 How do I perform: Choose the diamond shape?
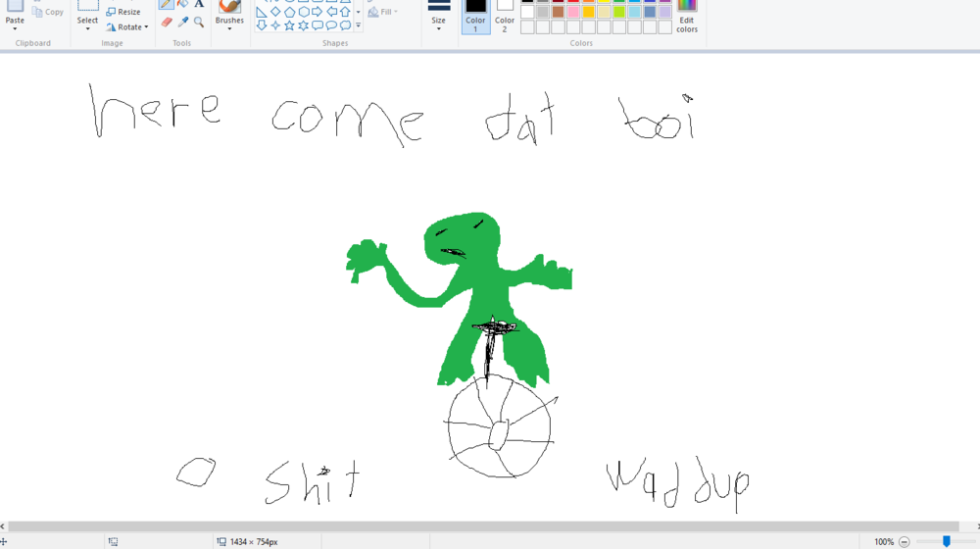[275, 12]
